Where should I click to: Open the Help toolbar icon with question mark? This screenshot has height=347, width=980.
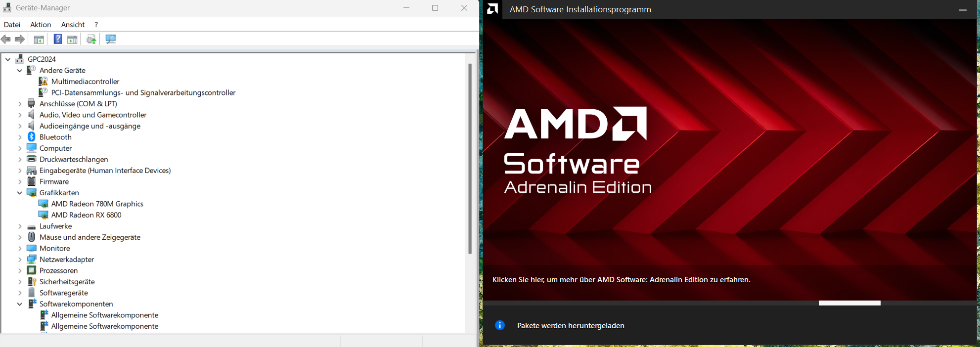pos(58,39)
